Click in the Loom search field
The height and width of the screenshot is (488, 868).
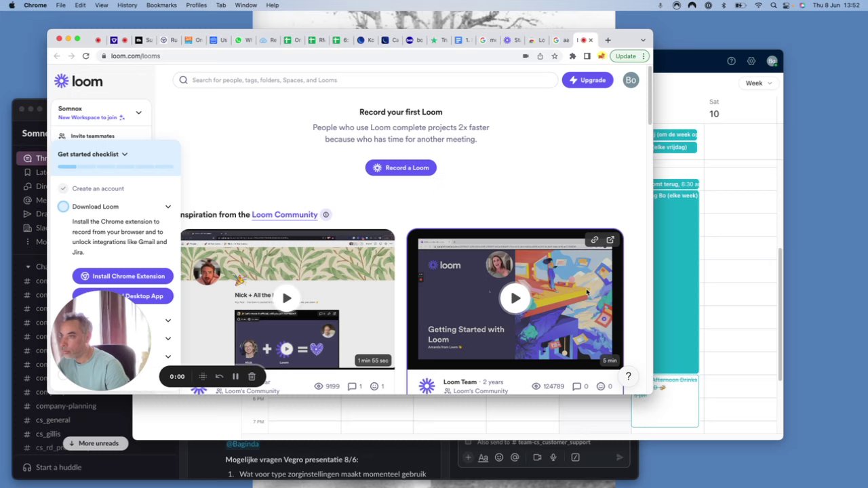[366, 80]
